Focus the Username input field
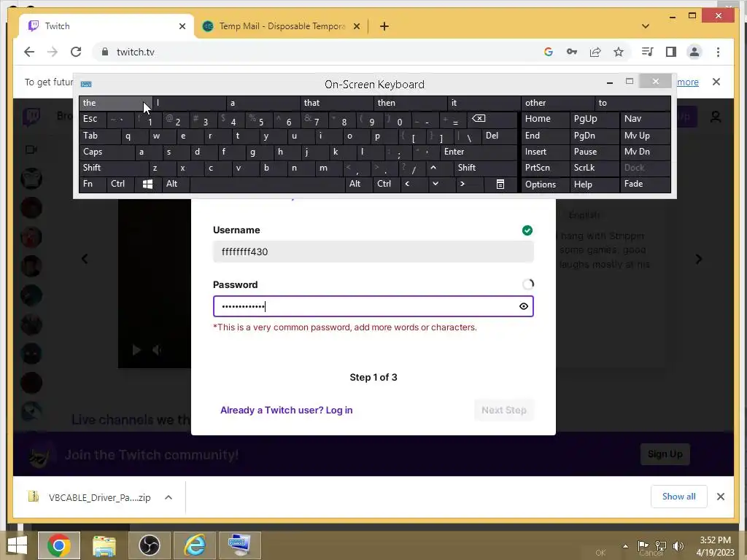The height and width of the screenshot is (560, 747). tap(373, 252)
